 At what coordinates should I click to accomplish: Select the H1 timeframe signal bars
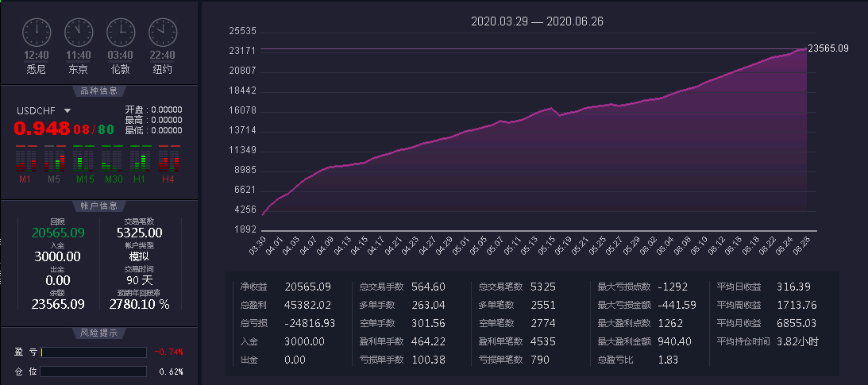point(141,159)
